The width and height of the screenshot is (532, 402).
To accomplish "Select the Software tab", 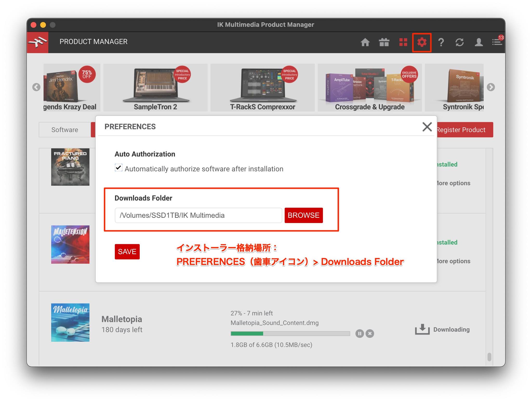I will tap(65, 130).
